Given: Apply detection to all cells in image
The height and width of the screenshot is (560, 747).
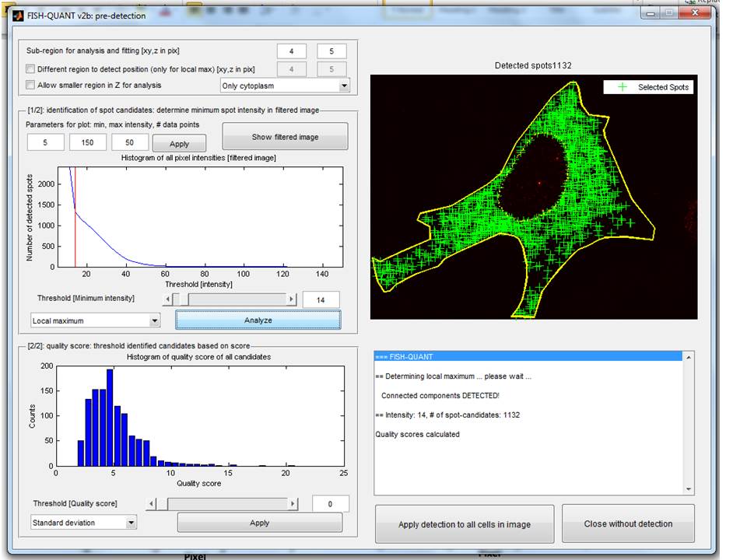Looking at the screenshot, I should pos(465,524).
